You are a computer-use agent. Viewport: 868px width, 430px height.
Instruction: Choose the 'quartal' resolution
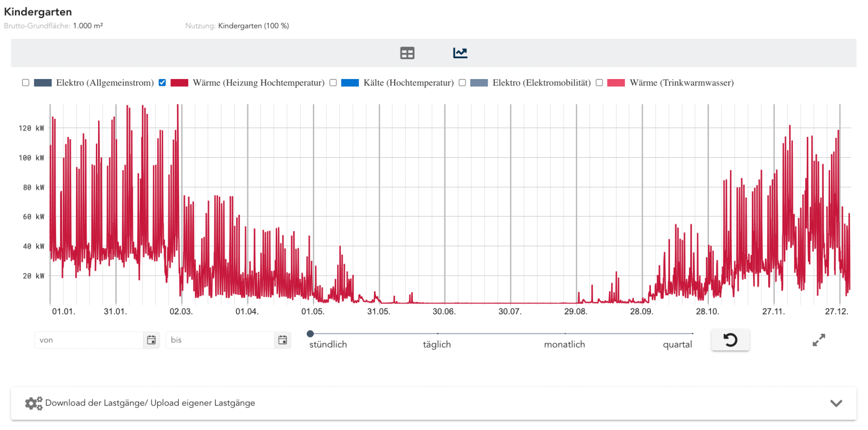pos(692,334)
